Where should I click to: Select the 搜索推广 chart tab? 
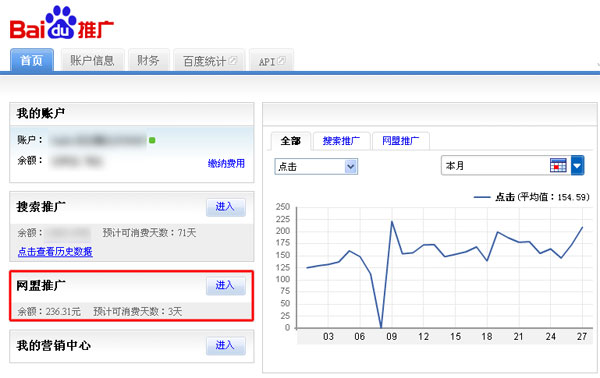click(341, 141)
